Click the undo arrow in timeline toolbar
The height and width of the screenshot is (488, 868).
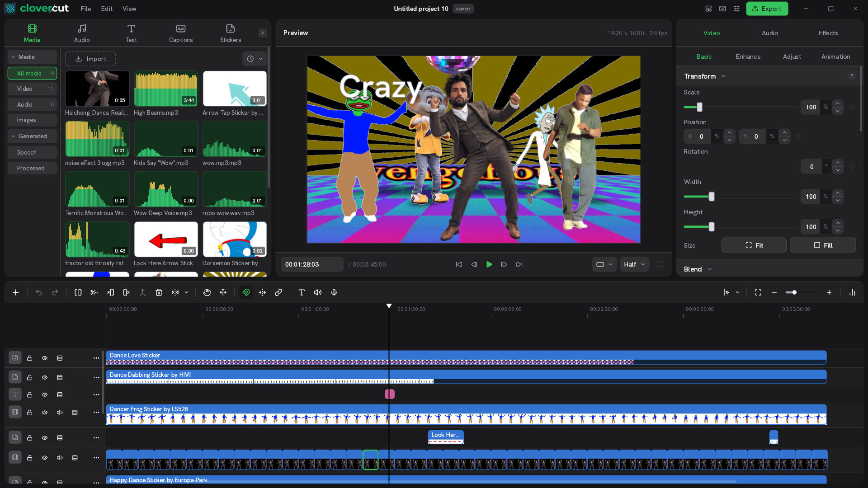(x=39, y=293)
